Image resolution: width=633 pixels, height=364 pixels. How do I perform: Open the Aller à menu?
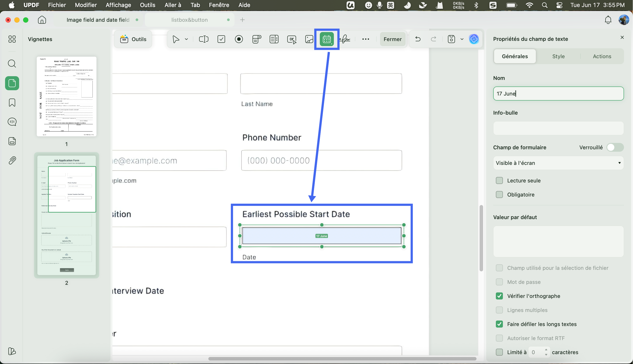[173, 5]
